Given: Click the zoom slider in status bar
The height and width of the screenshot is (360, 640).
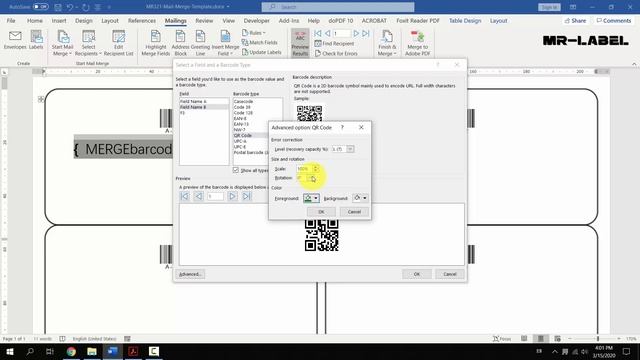Looking at the screenshot, I should [596, 338].
